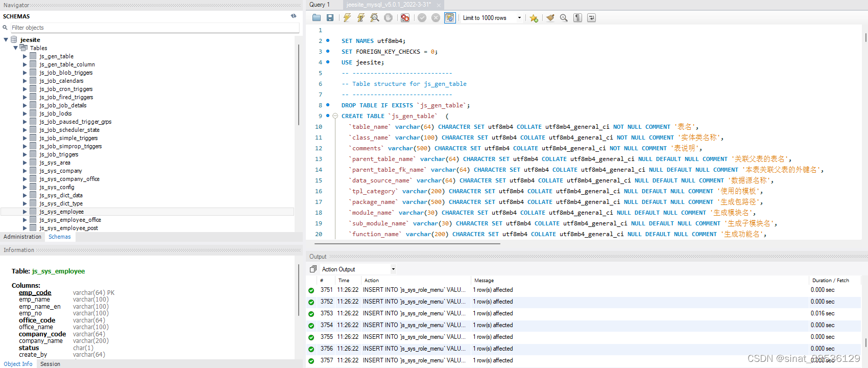This screenshot has width=868, height=368.
Task: Open a SQL script file icon
Action: pos(317,18)
